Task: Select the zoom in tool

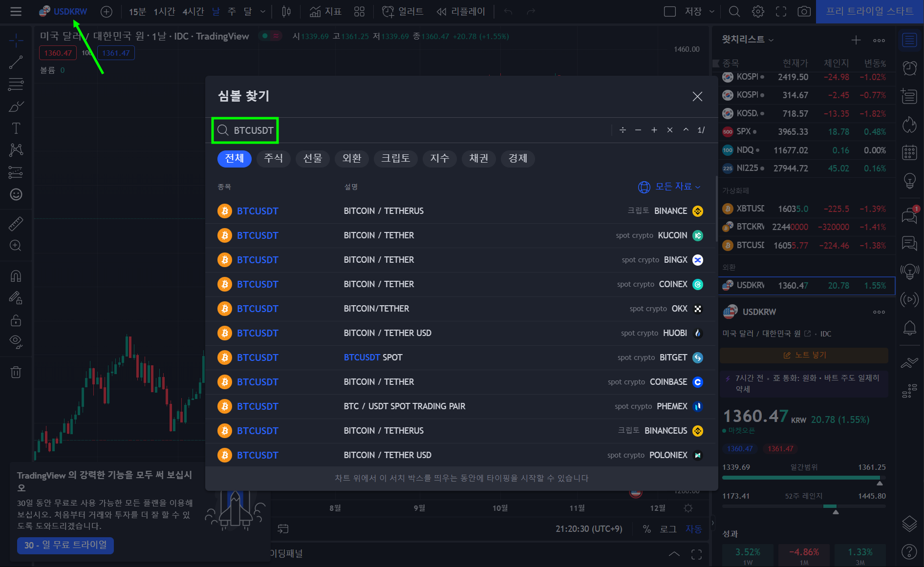Action: (16, 246)
